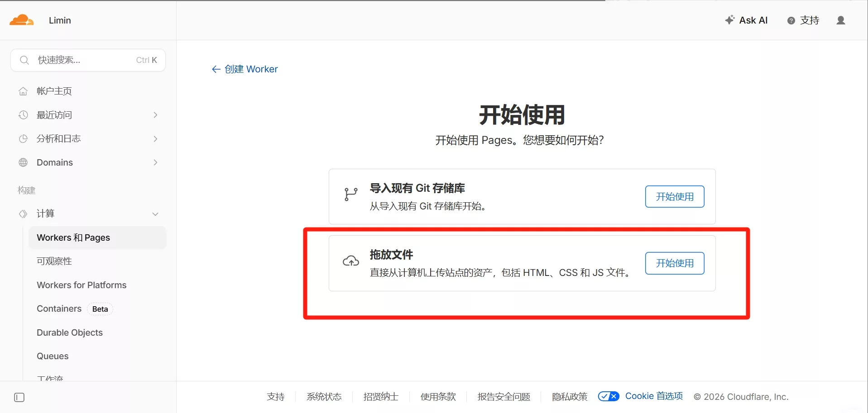Viewport: 868px width, 413px height.
Task: Click the 导入现有 Git 存储库 heading
Action: [417, 188]
